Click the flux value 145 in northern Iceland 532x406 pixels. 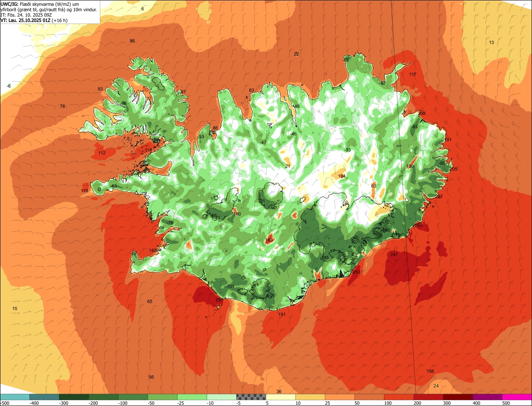click(296, 106)
